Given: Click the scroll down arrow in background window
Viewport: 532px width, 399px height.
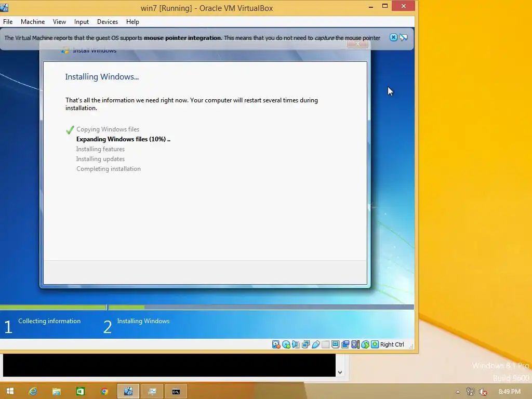Looking at the screenshot, I should pos(340,372).
